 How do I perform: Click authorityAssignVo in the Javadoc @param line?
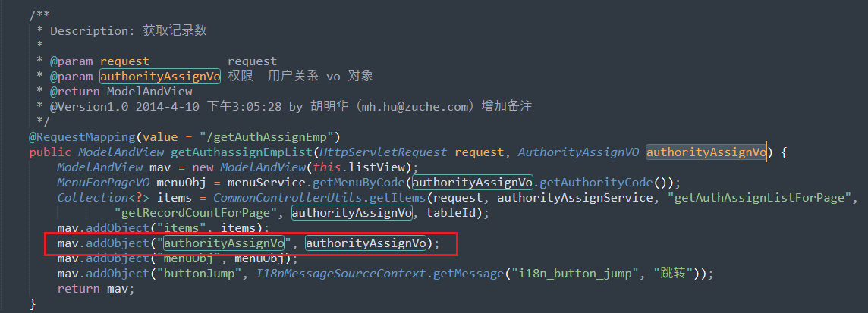click(161, 77)
